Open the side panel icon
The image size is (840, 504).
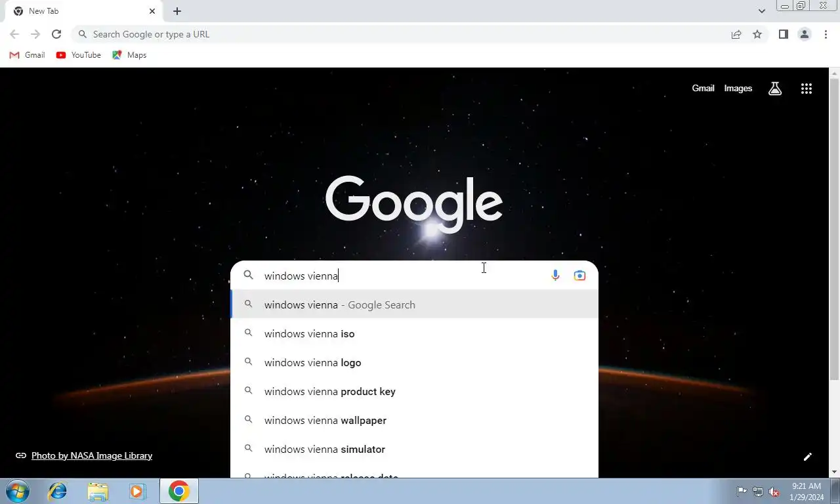coord(783,34)
